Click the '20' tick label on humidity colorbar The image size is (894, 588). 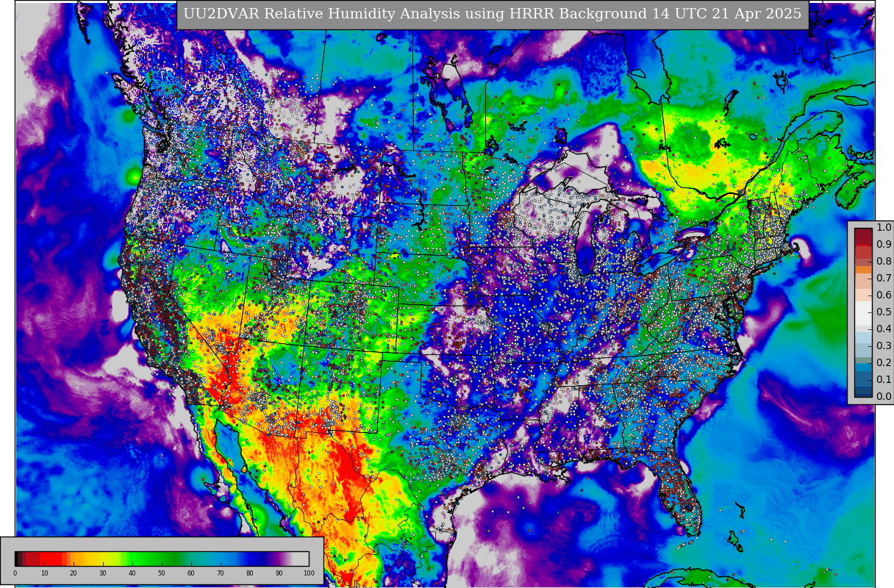(74, 573)
